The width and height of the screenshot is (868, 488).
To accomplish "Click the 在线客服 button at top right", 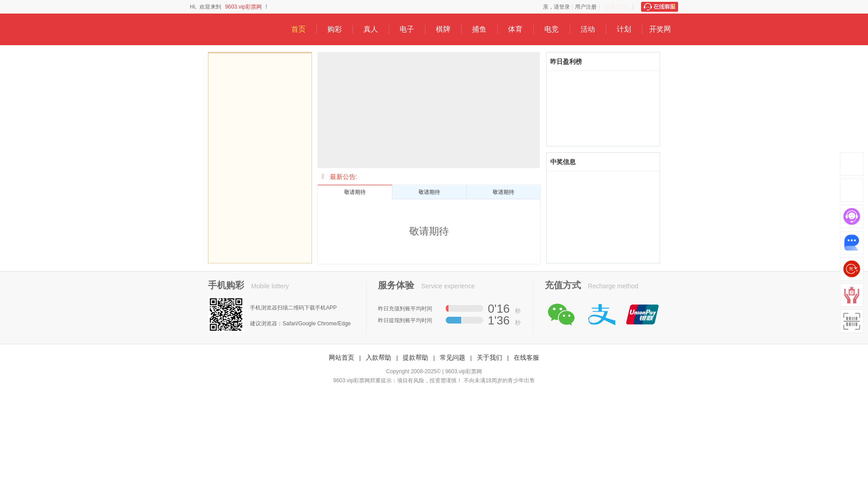I will 660,7.
